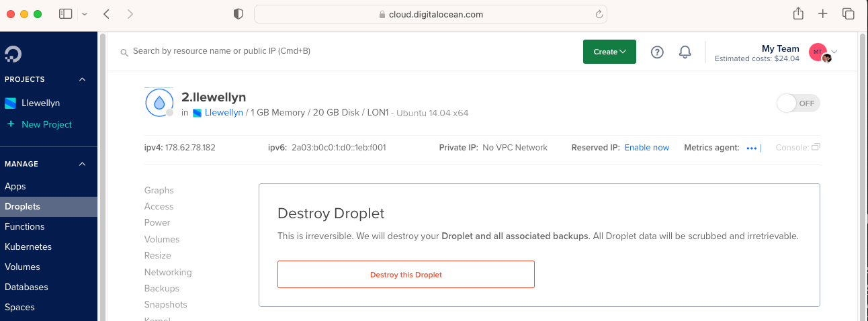Show tab overview in Safari

[848, 13]
